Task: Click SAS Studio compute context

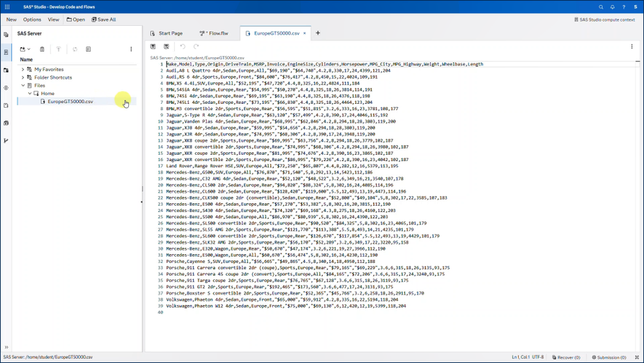Action: [605, 19]
